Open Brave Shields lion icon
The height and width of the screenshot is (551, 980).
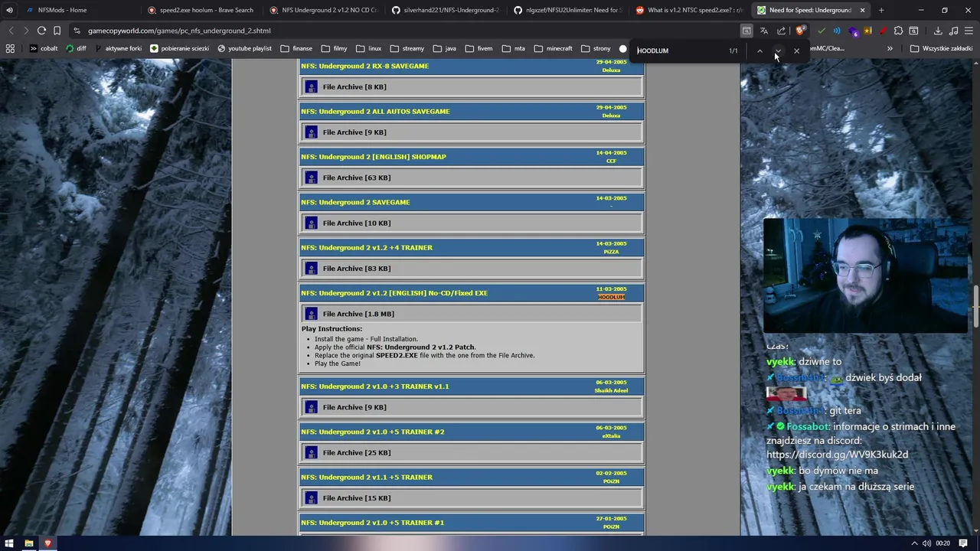[x=800, y=31]
